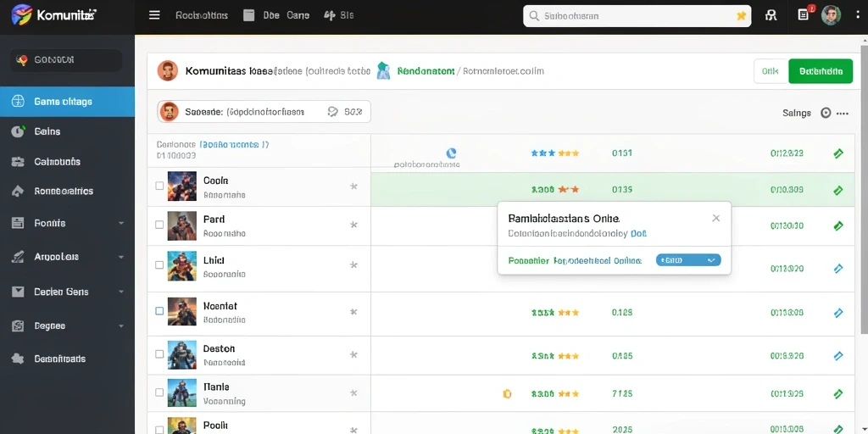Click the star icon in the Pard row
The image size is (868, 434).
coord(353,225)
